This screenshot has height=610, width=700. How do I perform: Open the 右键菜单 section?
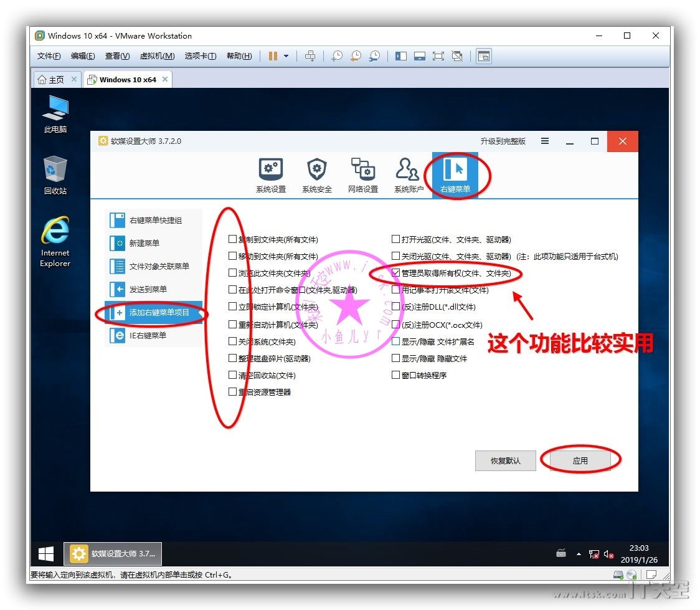point(455,175)
